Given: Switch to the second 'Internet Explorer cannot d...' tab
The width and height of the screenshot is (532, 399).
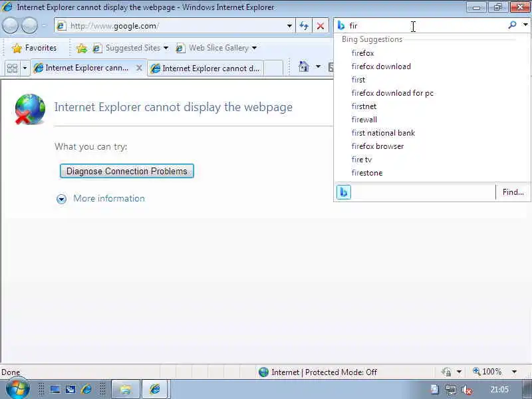Looking at the screenshot, I should [x=205, y=68].
